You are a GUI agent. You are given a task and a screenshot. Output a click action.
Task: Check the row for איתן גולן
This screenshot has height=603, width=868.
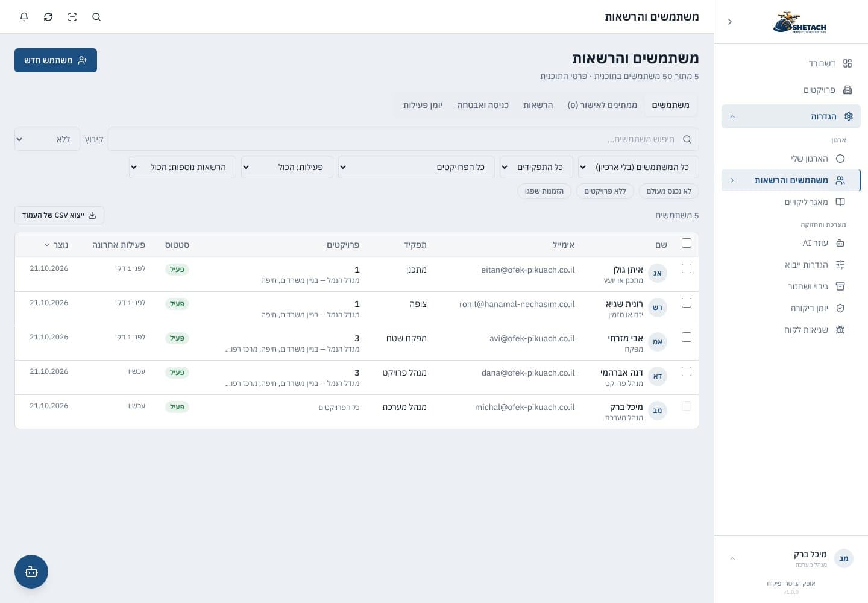pos(686,268)
